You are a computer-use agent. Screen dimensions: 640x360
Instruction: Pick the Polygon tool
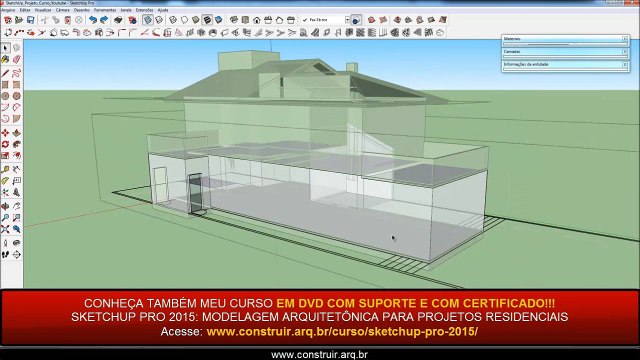tap(16, 96)
